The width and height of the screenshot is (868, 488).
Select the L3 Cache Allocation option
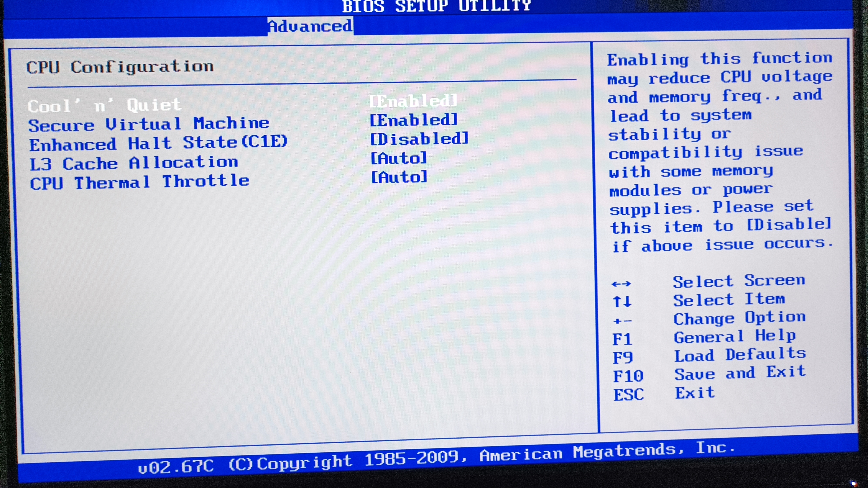coord(134,163)
